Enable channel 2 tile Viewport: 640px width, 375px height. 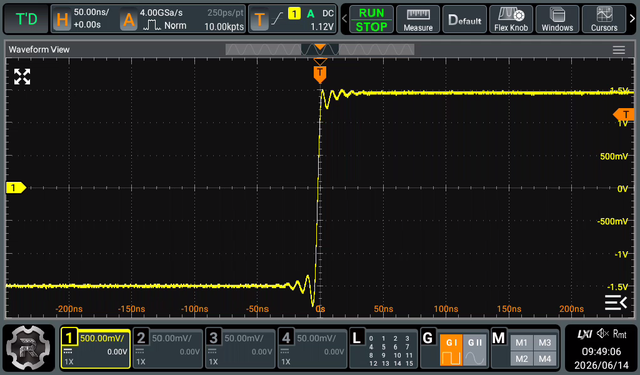[x=168, y=348]
